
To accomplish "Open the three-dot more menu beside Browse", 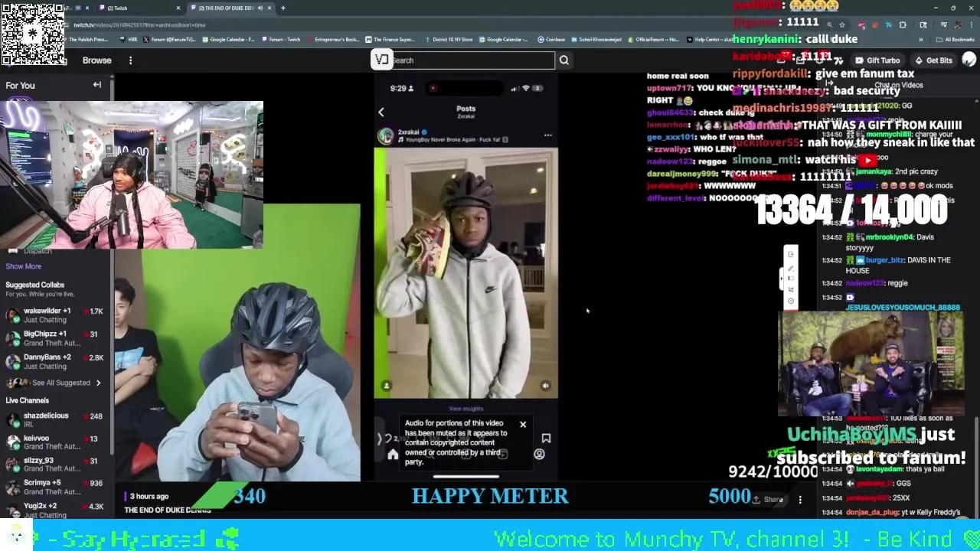I will pyautogui.click(x=130, y=60).
